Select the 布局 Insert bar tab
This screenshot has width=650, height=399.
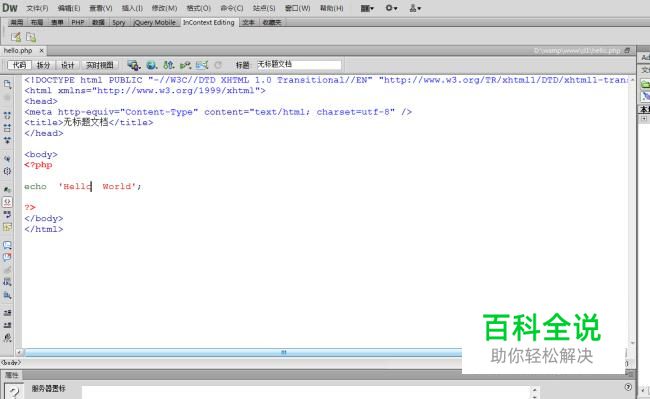pos(37,22)
